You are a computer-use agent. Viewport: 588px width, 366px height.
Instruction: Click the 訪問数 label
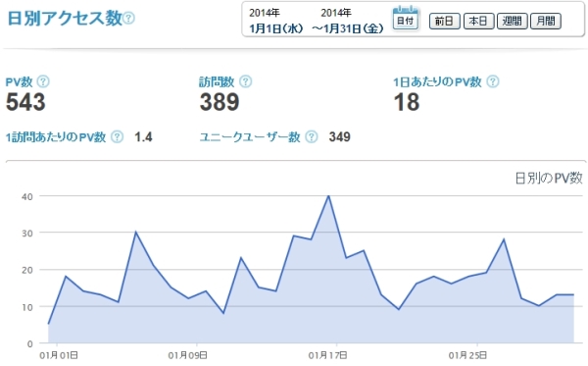coord(217,81)
